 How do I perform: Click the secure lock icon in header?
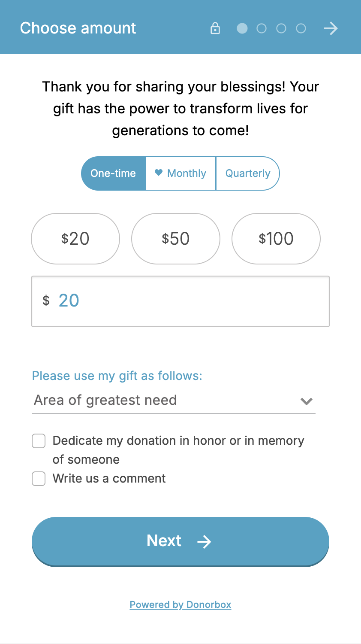[215, 28]
